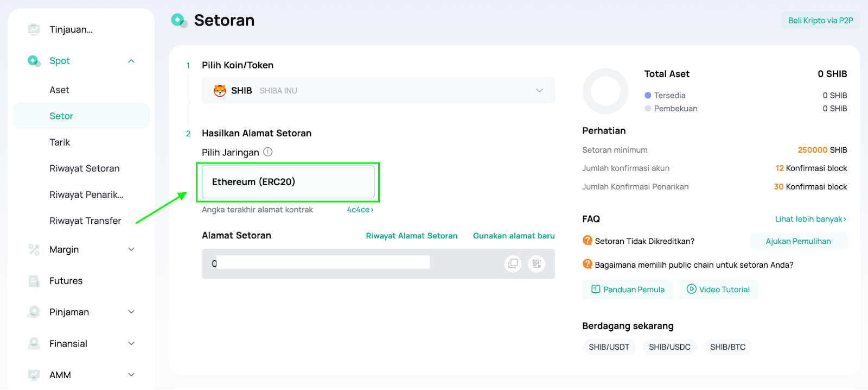
Task: Click the Beli Kripto via P2P button
Action: 820,21
